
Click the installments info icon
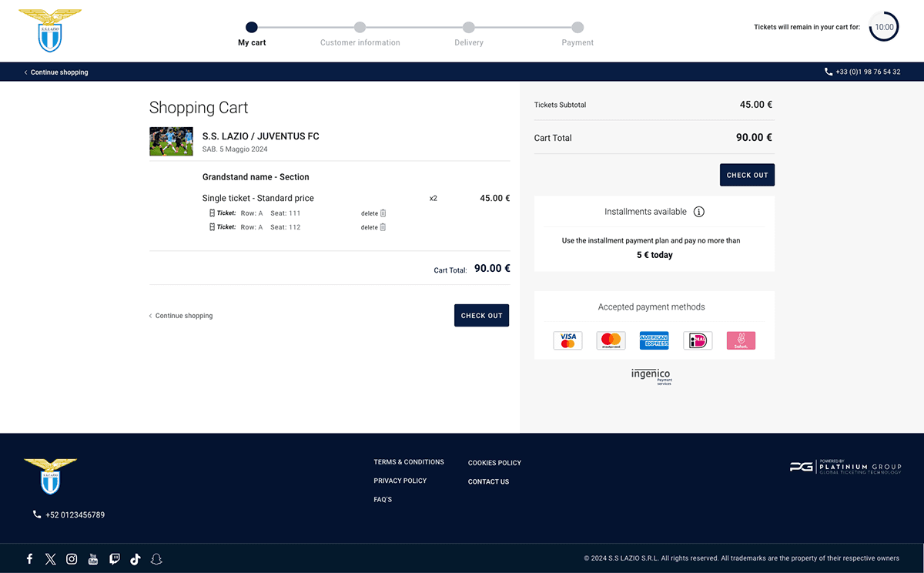click(x=699, y=212)
